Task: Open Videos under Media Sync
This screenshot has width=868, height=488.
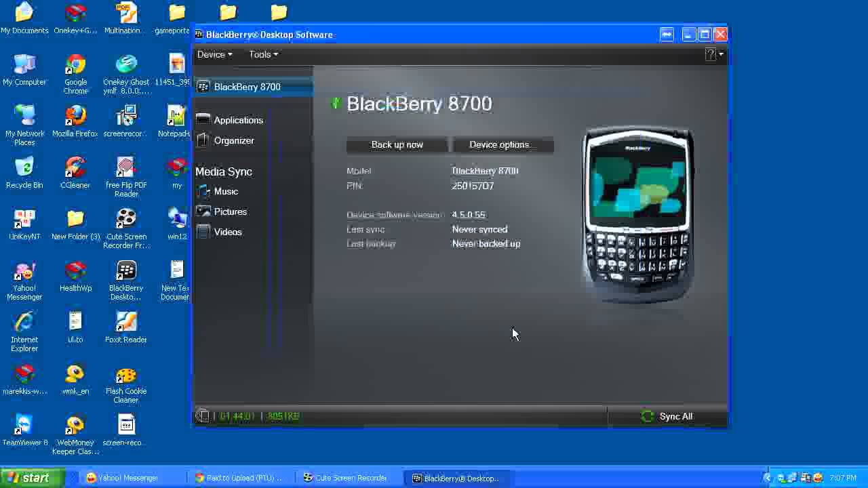Action: [x=228, y=232]
